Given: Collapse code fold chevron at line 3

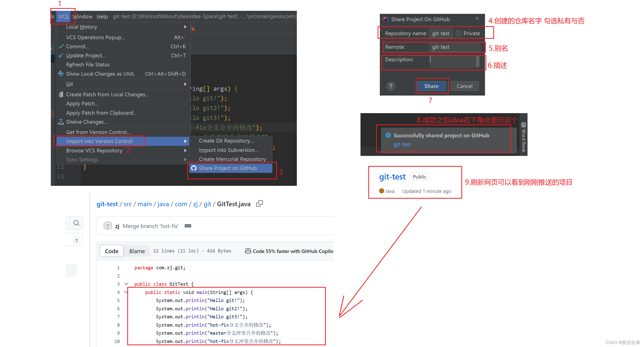Looking at the screenshot, I should tap(126, 284).
